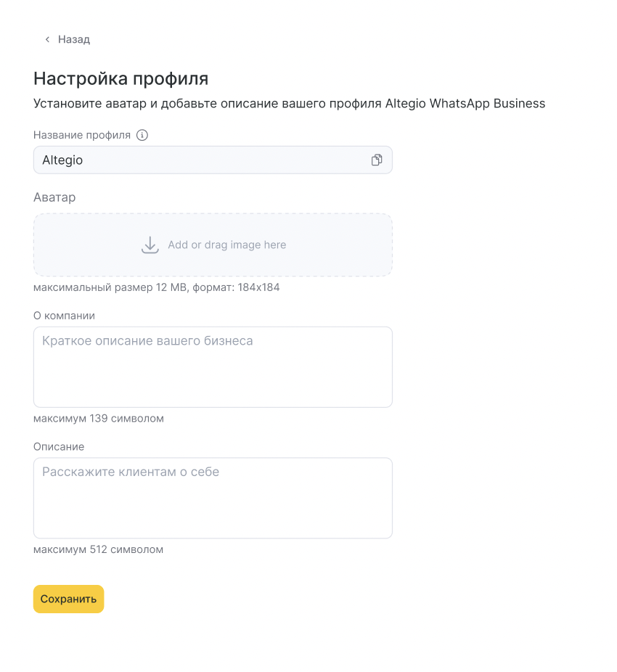The width and height of the screenshot is (617, 672).
Task: Click the upload arrow icon in avatar area
Action: click(150, 245)
